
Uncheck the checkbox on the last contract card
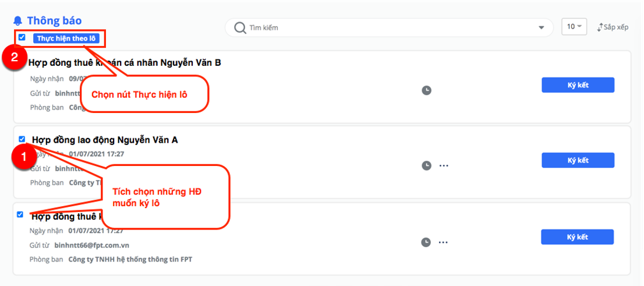click(x=20, y=214)
